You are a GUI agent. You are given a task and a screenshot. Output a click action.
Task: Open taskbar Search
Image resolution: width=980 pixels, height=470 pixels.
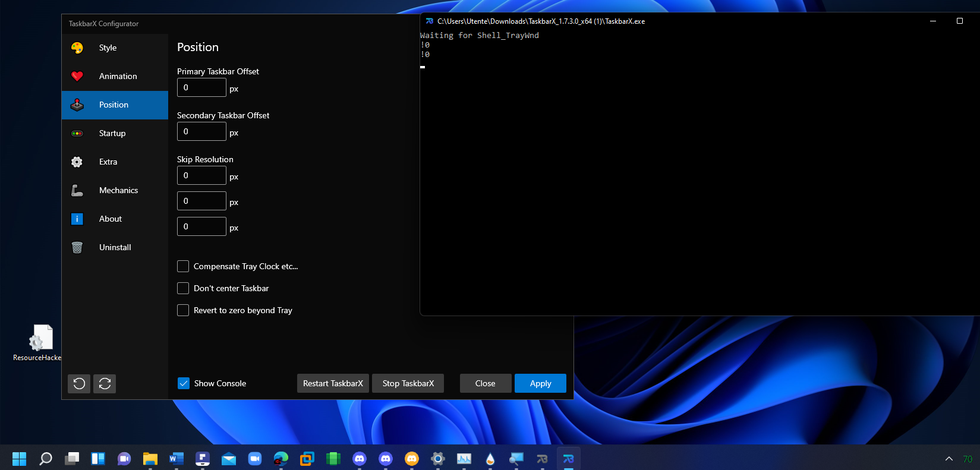(x=46, y=459)
